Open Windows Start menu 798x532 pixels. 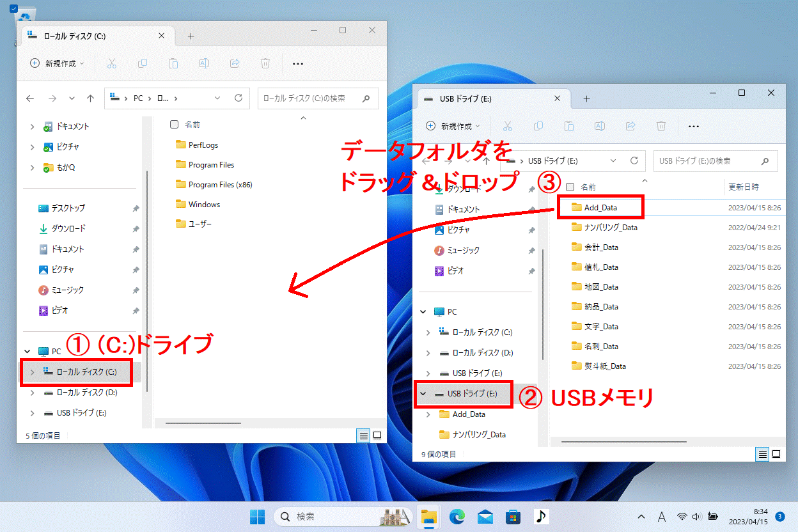pyautogui.click(x=257, y=516)
